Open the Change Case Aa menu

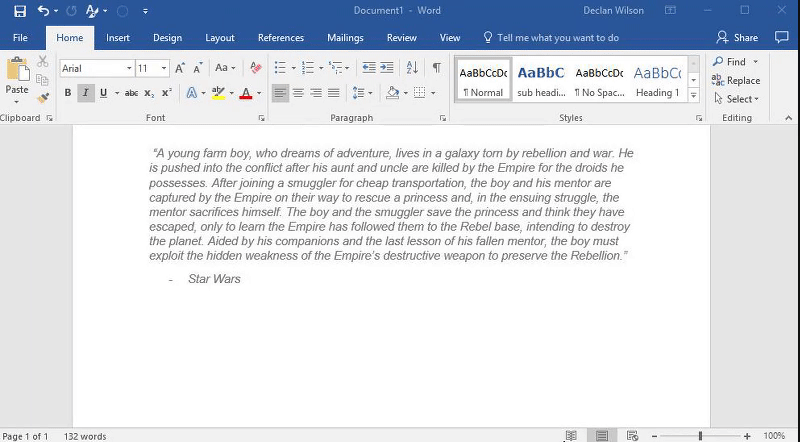point(224,68)
